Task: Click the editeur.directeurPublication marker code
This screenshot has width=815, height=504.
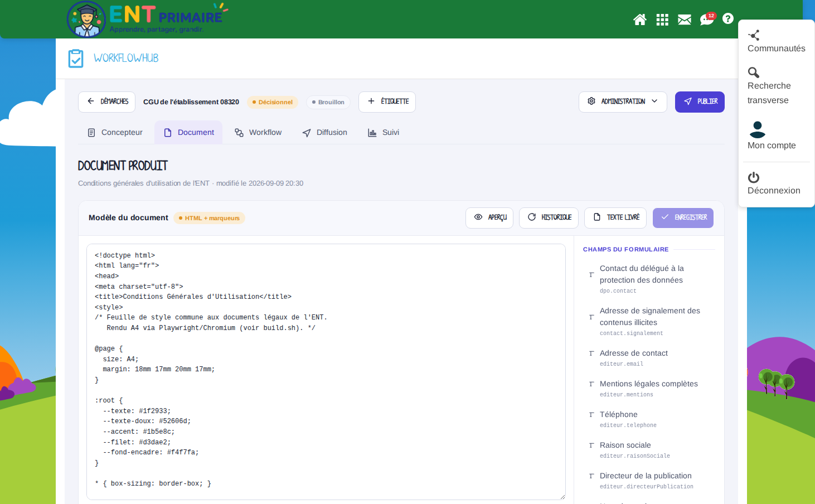Action: (647, 487)
